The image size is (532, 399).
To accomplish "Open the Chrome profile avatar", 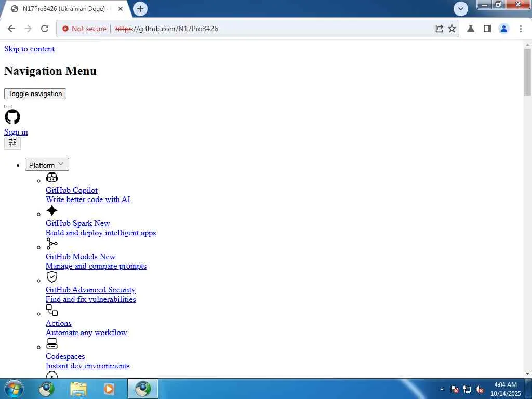I will click(504, 29).
